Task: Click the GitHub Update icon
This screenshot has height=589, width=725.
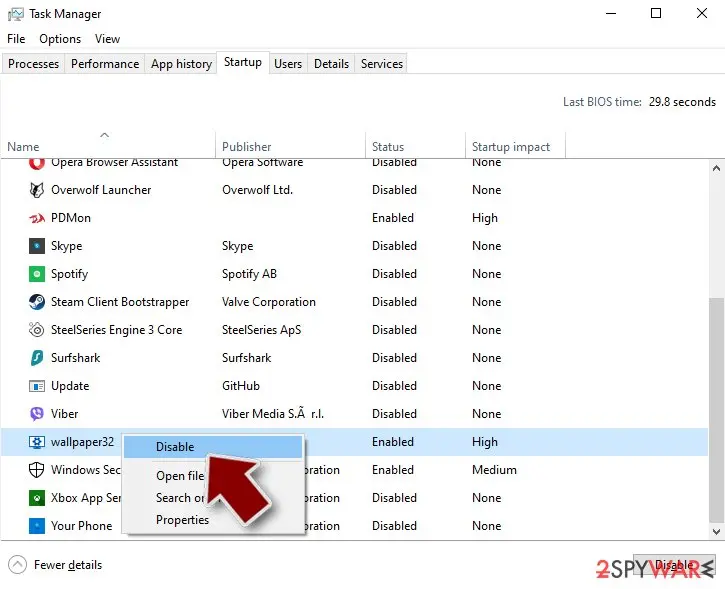Action: pyautogui.click(x=37, y=386)
